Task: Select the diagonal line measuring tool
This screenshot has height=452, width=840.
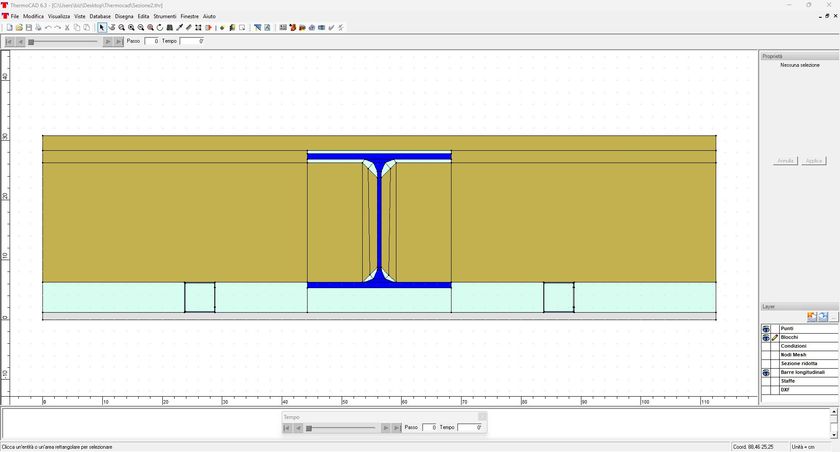Action: [179, 27]
